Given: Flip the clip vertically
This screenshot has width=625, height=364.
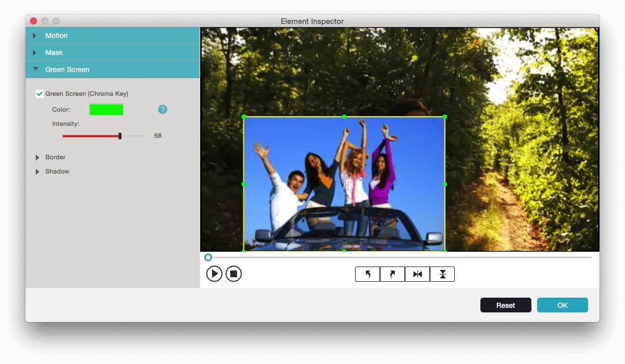Looking at the screenshot, I should (442, 274).
